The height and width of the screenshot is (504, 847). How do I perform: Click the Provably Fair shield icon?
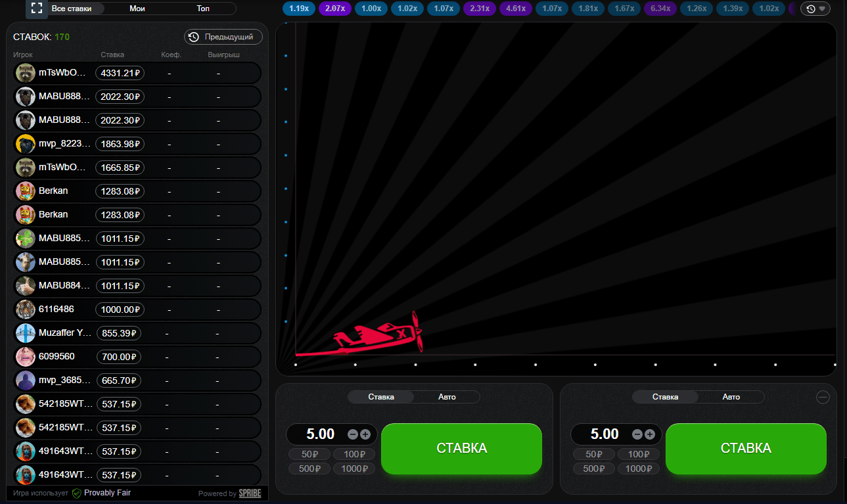(x=77, y=493)
